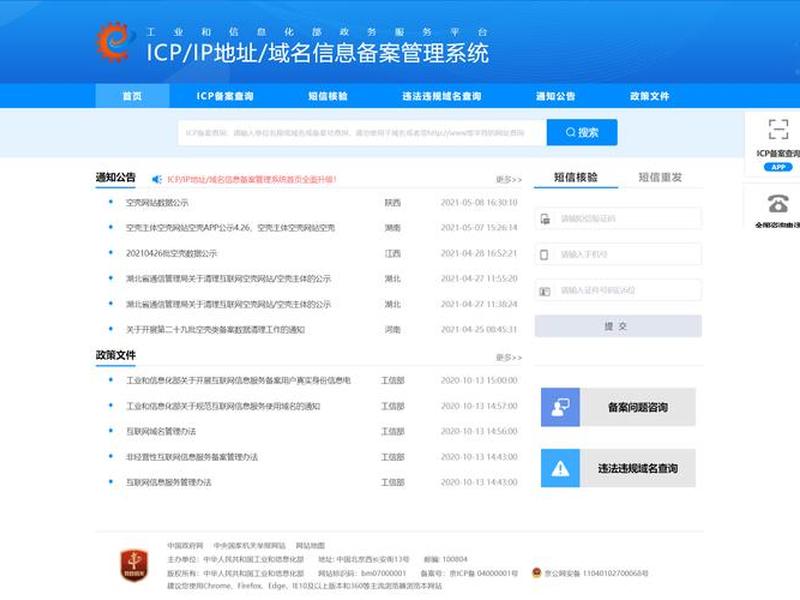Open policy '互联网域名管理办法'

pyautogui.click(x=161, y=431)
